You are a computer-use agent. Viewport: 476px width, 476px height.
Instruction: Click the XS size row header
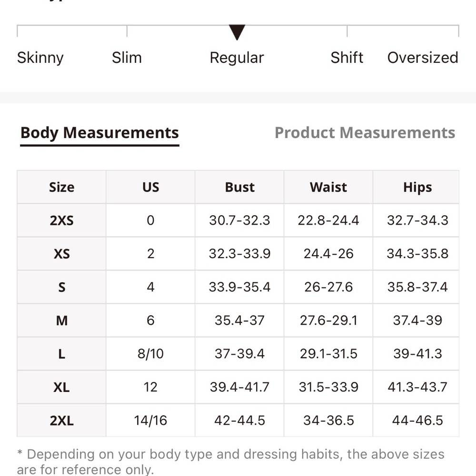click(61, 254)
